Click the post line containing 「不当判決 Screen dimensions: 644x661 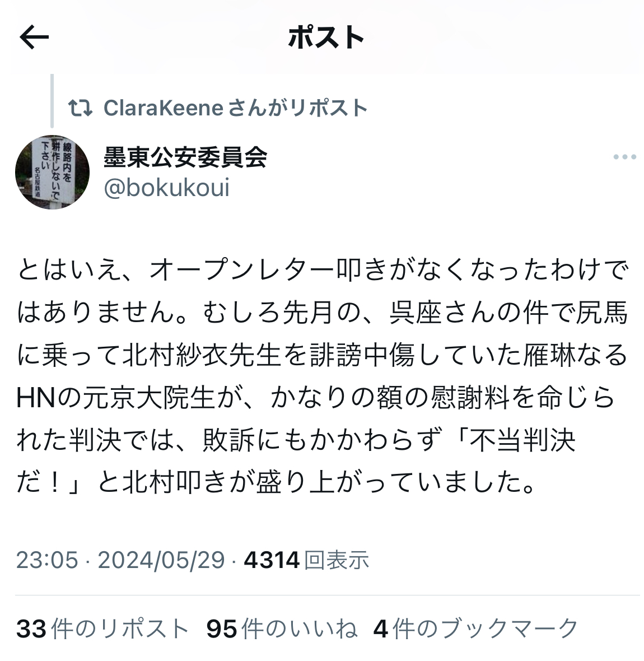click(296, 440)
